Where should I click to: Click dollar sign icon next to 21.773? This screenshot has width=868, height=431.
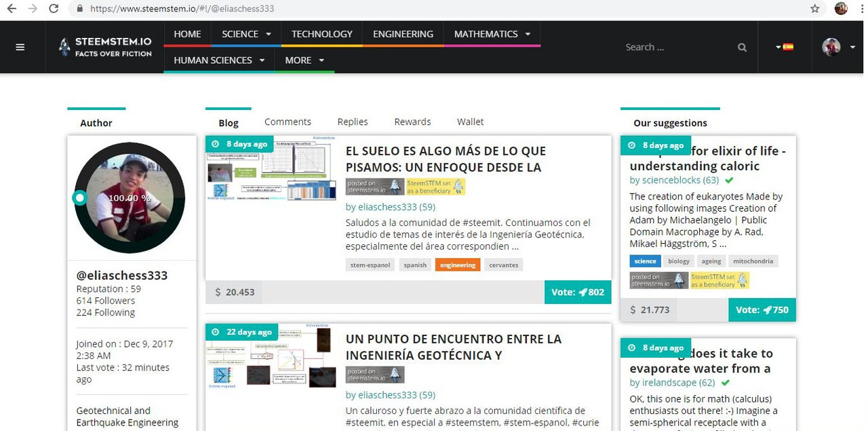pyautogui.click(x=633, y=310)
